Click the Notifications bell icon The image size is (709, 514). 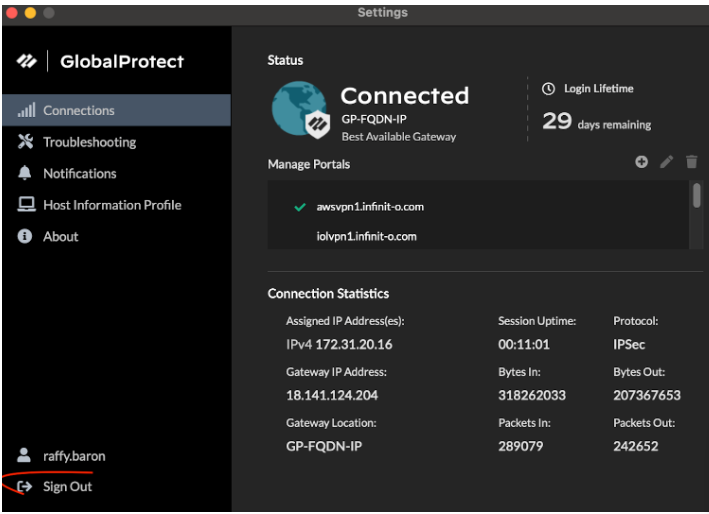coord(25,173)
